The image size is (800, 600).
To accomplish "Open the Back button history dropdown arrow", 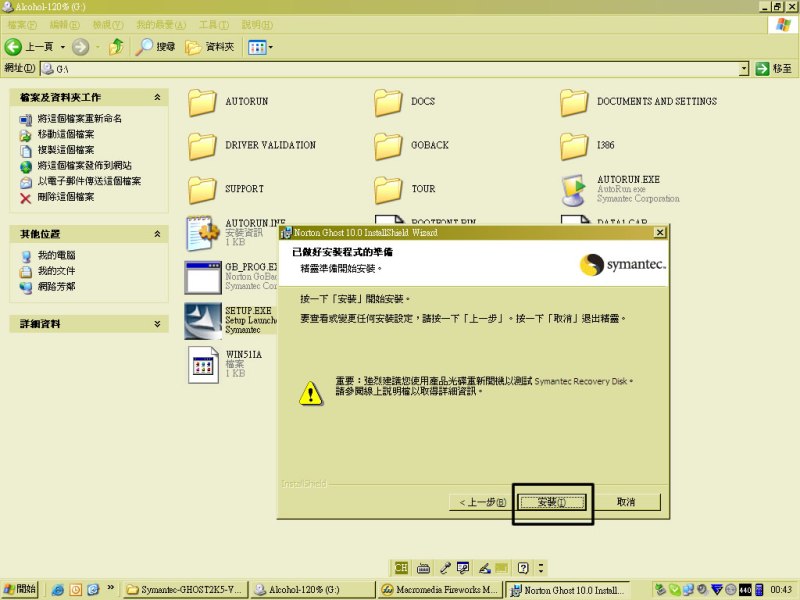I will 63,47.
